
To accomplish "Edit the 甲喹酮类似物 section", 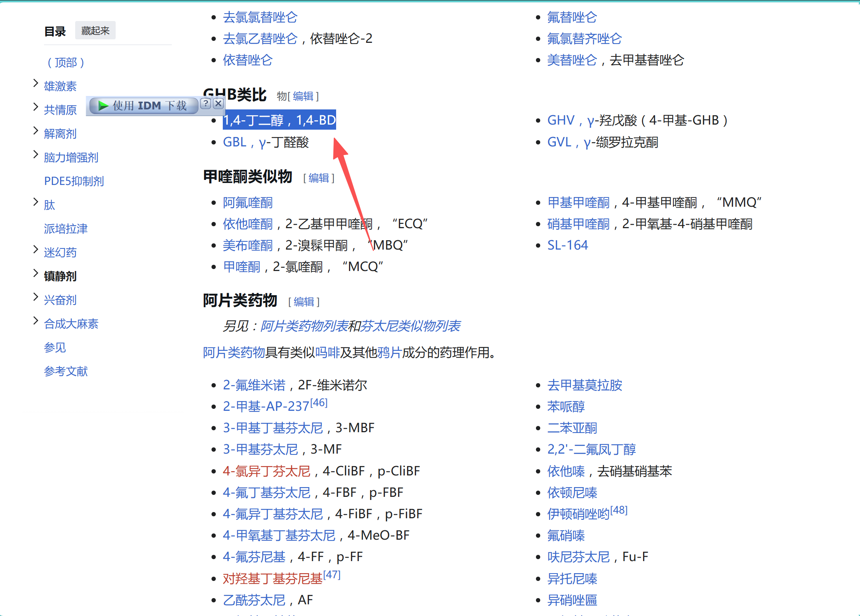I will point(319,178).
